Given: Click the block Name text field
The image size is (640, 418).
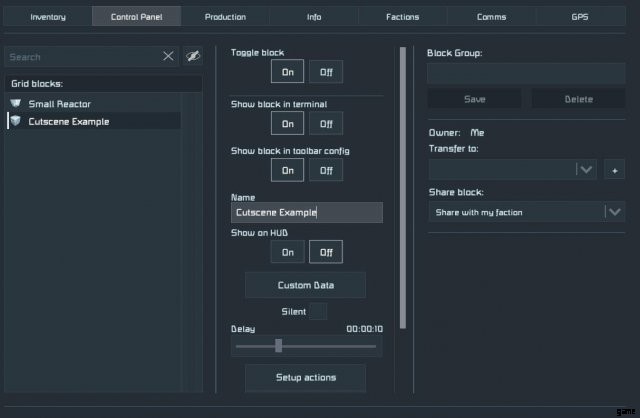Looking at the screenshot, I should click(306, 212).
